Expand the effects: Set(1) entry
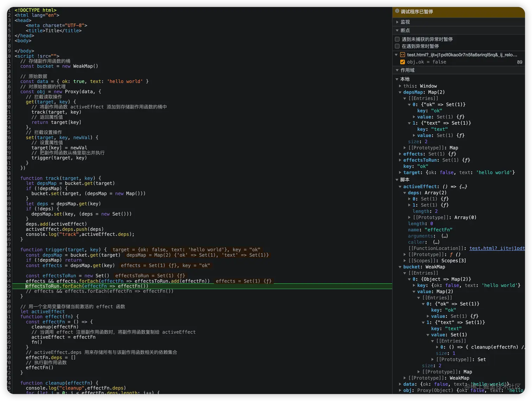 [400, 154]
